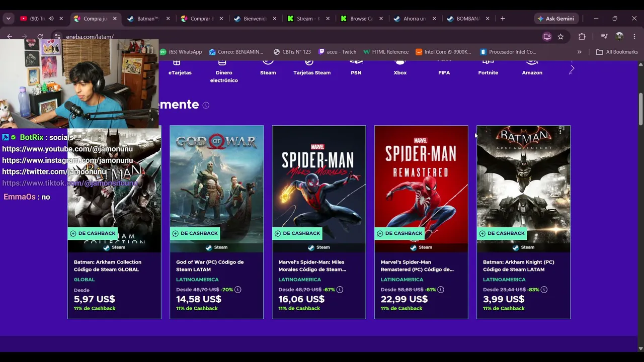Switch to the BOMBANA tab
The height and width of the screenshot is (362, 644).
point(468,19)
